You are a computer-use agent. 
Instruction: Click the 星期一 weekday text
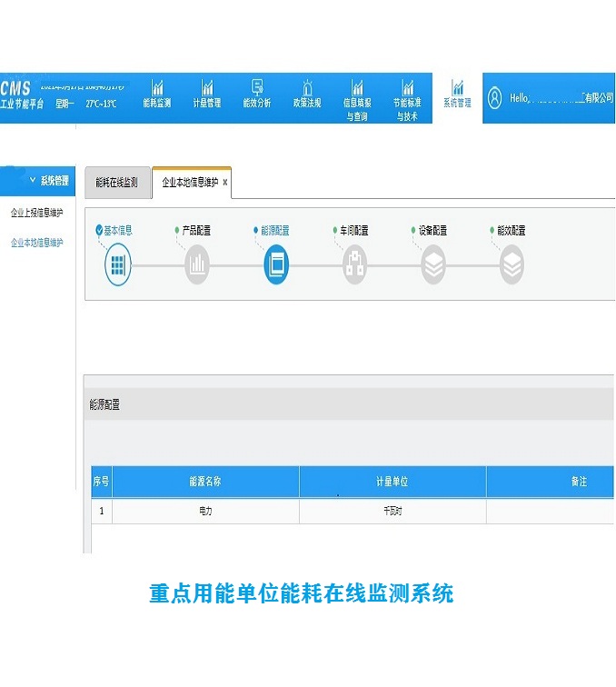65,104
